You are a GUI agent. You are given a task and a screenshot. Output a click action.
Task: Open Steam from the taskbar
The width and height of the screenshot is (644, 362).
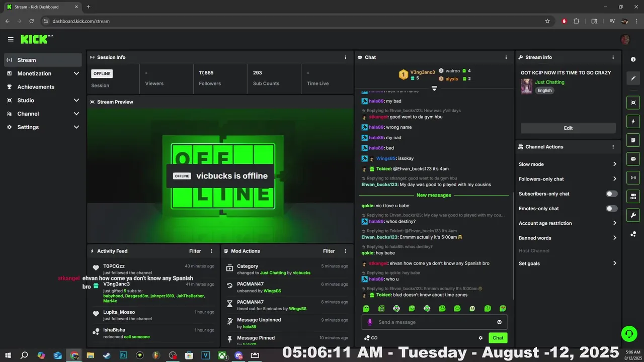tap(107, 355)
